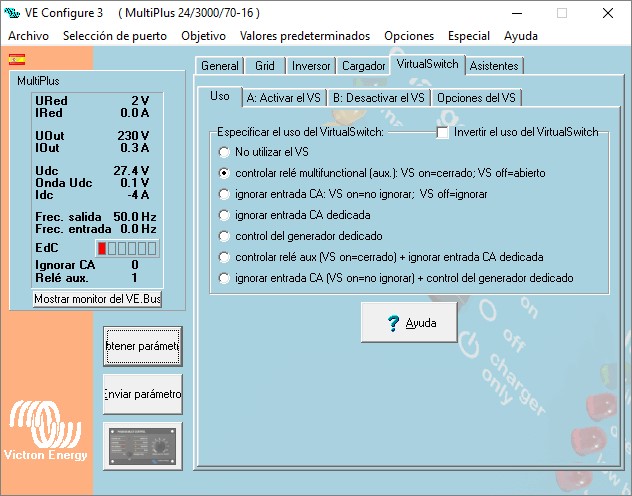632x496 pixels.
Task: Switch to the Grid tab
Action: (265, 66)
